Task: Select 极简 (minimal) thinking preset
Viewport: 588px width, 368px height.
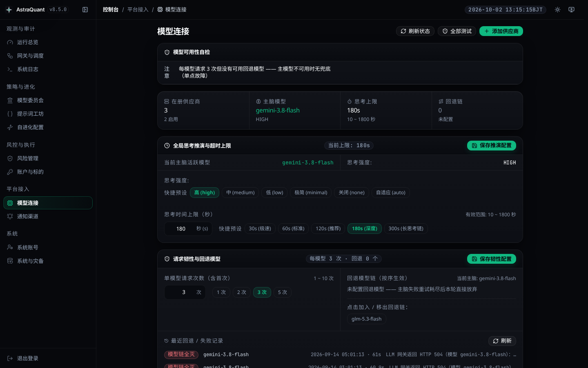Action: tap(311, 193)
